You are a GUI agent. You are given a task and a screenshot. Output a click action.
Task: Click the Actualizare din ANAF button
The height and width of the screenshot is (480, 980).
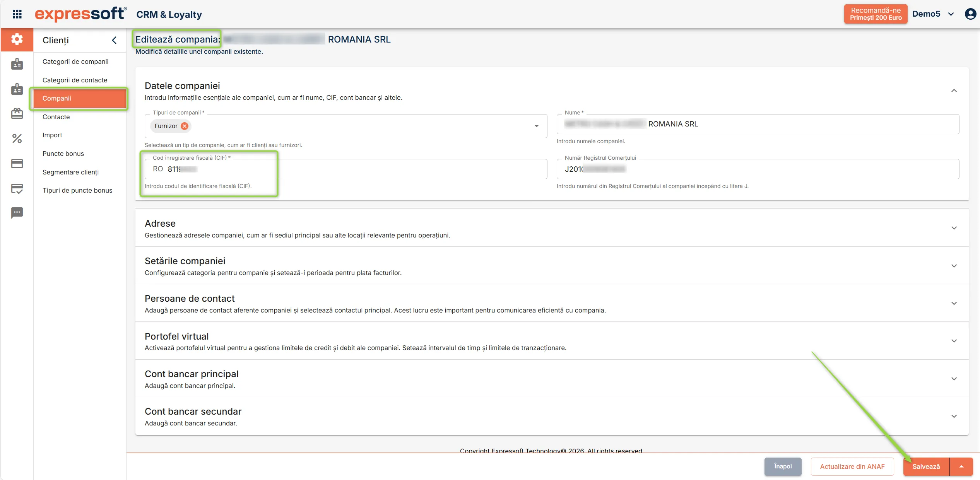[852, 466]
